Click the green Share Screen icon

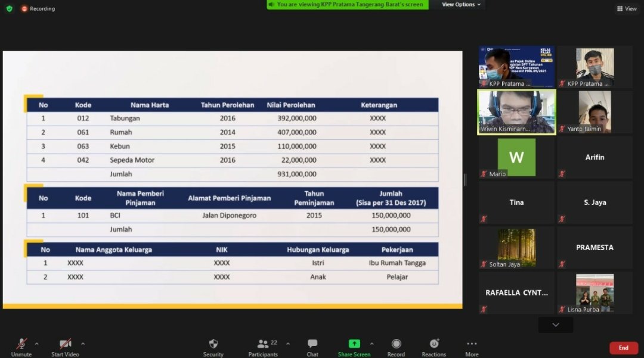click(354, 344)
